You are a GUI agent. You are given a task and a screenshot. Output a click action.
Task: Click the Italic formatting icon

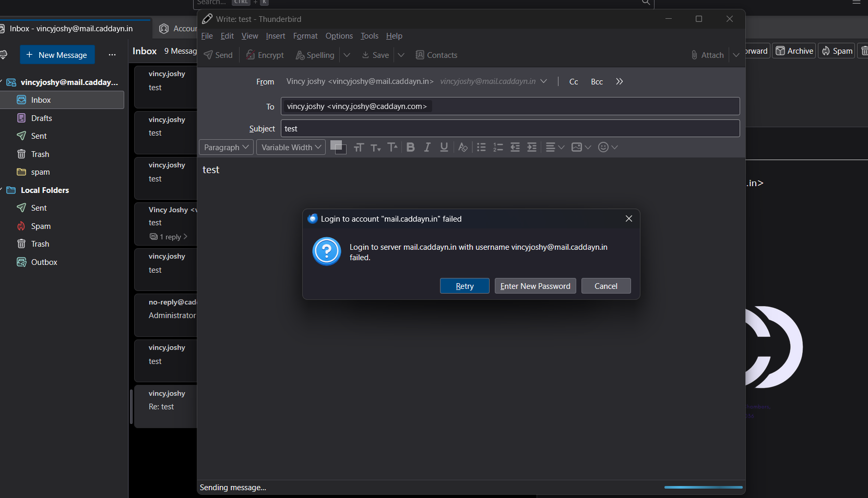click(427, 148)
